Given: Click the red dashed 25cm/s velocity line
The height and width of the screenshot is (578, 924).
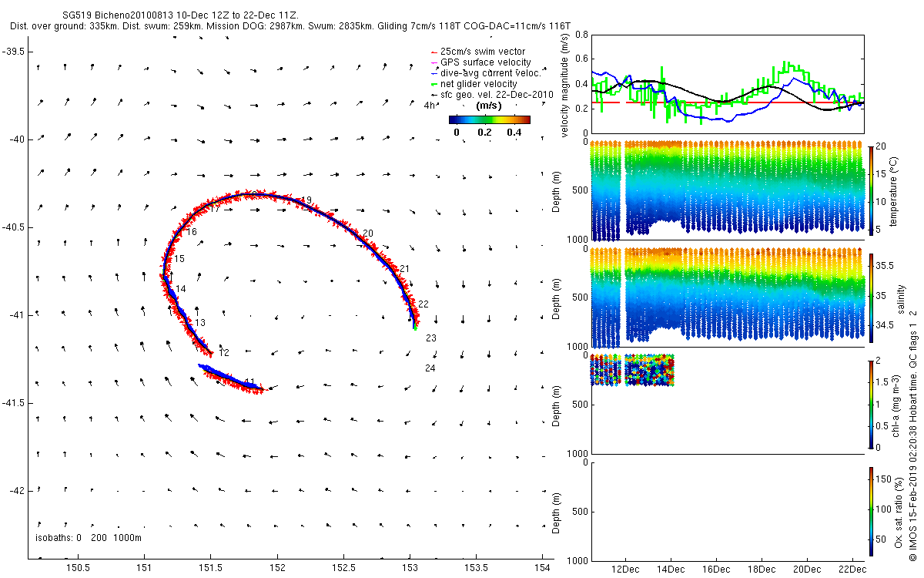Looking at the screenshot, I should coord(727,102).
